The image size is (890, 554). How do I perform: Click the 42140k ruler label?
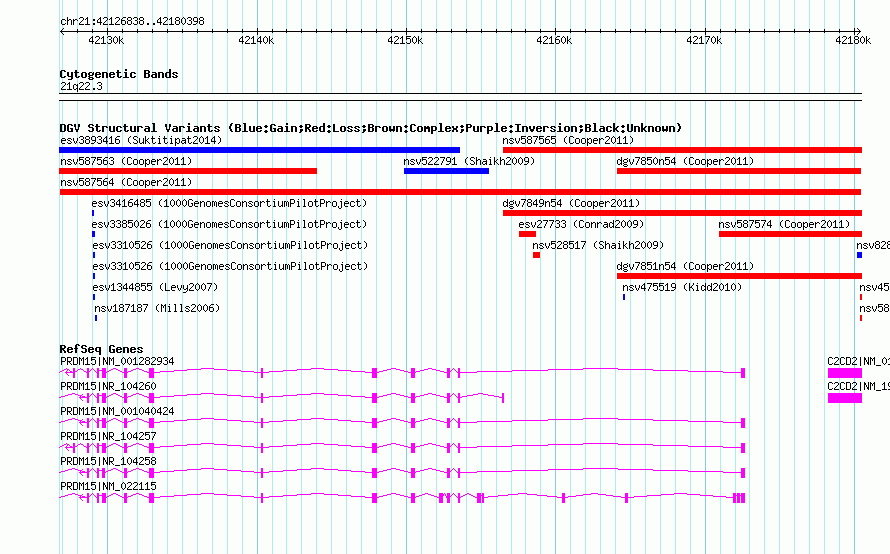coord(256,40)
